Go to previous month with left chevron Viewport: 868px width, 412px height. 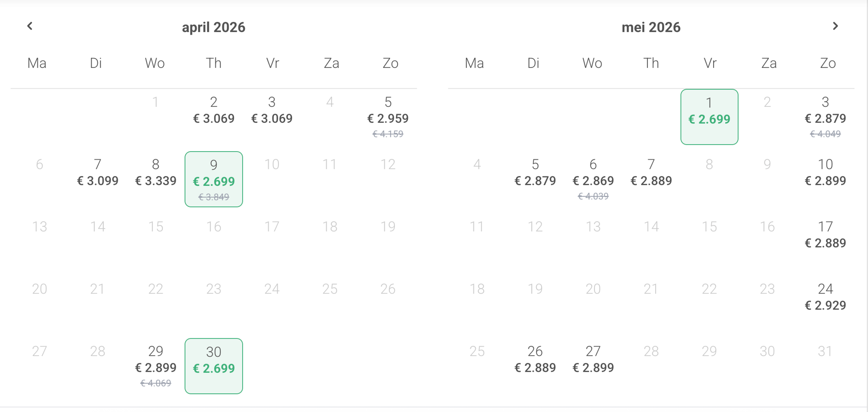tap(30, 26)
